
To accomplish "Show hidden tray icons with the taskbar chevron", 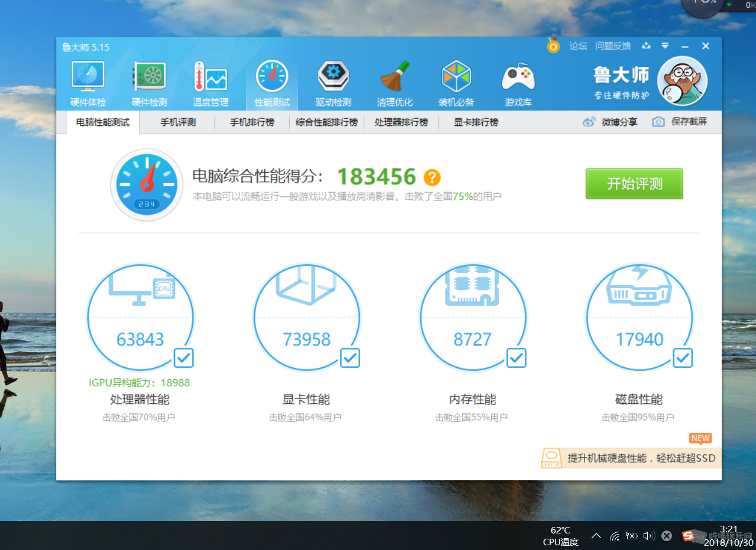I will [x=596, y=536].
